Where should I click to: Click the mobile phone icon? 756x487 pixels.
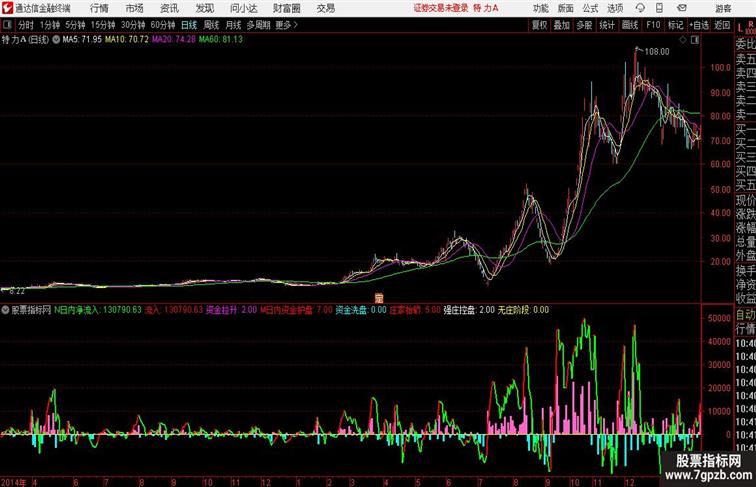(659, 8)
